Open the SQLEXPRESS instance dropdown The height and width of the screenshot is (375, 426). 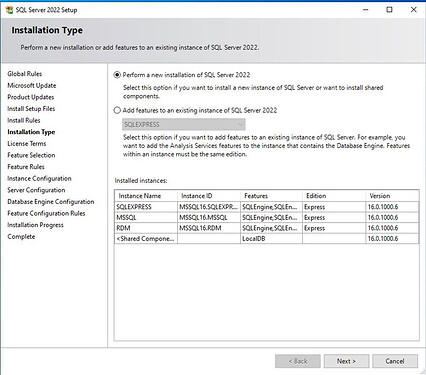tap(184, 124)
